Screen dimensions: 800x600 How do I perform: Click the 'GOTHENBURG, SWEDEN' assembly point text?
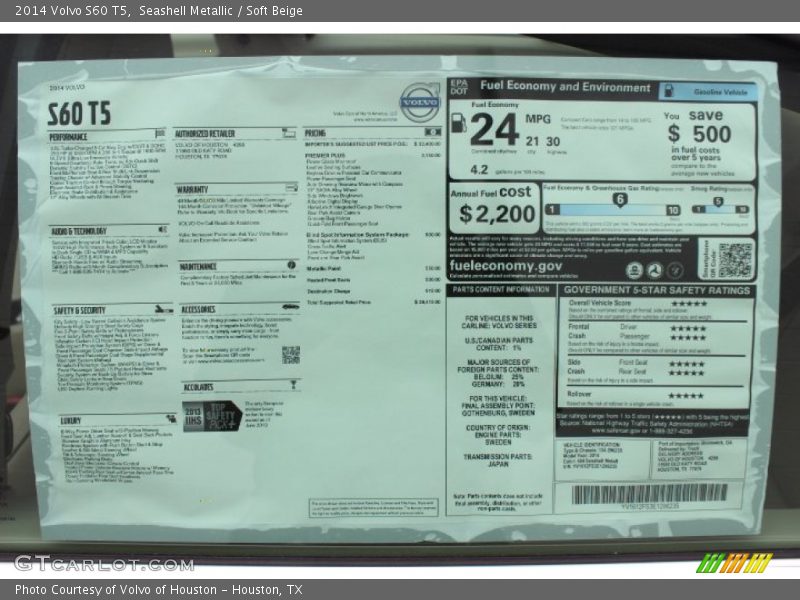pos(498,413)
